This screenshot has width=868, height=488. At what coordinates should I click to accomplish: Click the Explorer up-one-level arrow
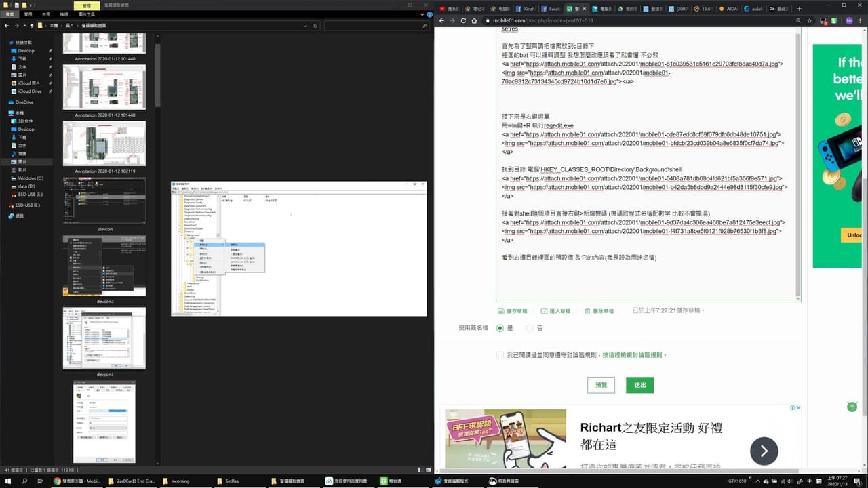[x=31, y=26]
